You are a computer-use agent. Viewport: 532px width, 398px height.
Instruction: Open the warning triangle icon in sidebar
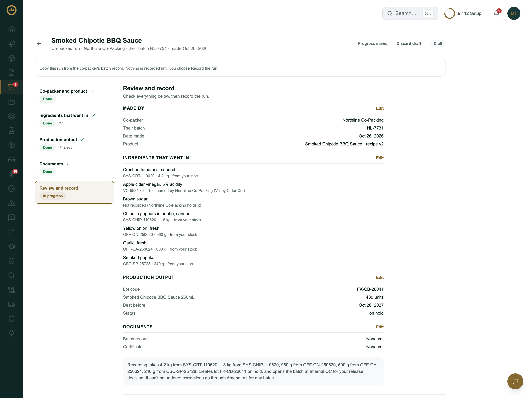[x=12, y=203]
